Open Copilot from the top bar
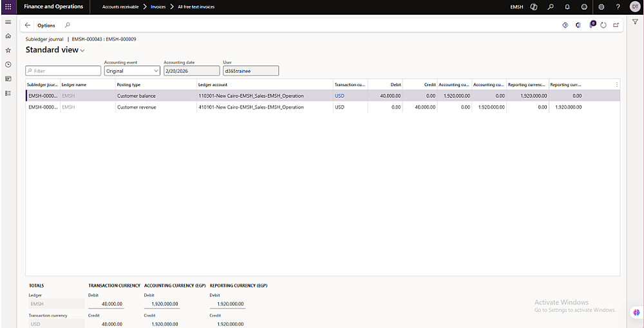Image resolution: width=644 pixels, height=328 pixels. 534,6
